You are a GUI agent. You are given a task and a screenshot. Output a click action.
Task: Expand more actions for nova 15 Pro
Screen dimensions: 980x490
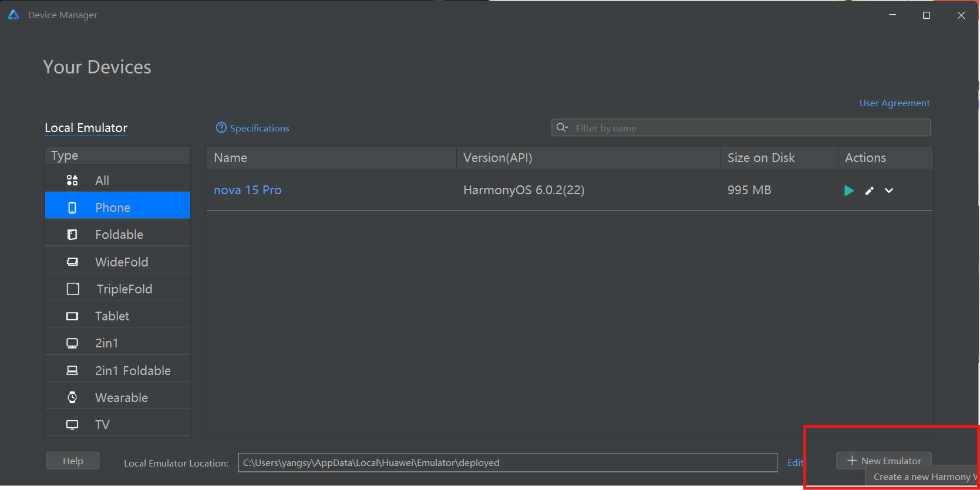coord(889,191)
